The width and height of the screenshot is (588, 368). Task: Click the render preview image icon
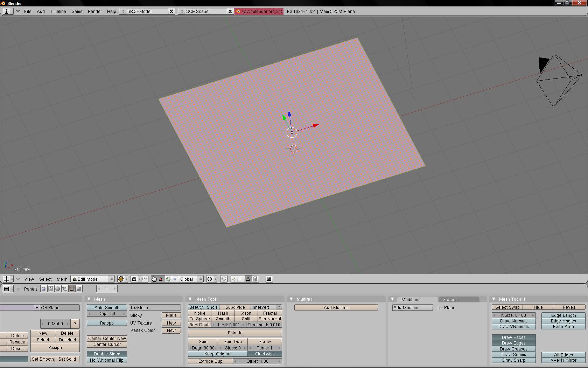point(269,279)
